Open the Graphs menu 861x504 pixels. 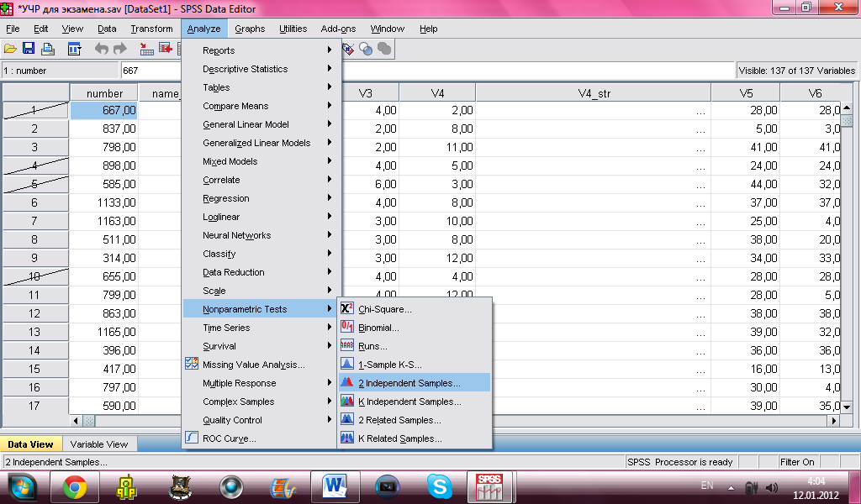point(250,29)
